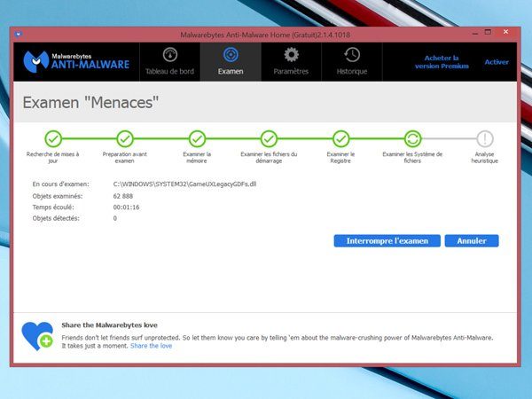Click elapsed time 00:01:16
Viewport: 532px width, 399px height.
tap(126, 207)
